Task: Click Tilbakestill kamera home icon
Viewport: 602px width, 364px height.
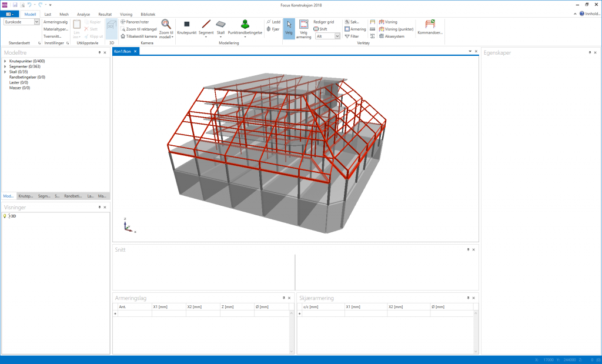Action: click(123, 36)
